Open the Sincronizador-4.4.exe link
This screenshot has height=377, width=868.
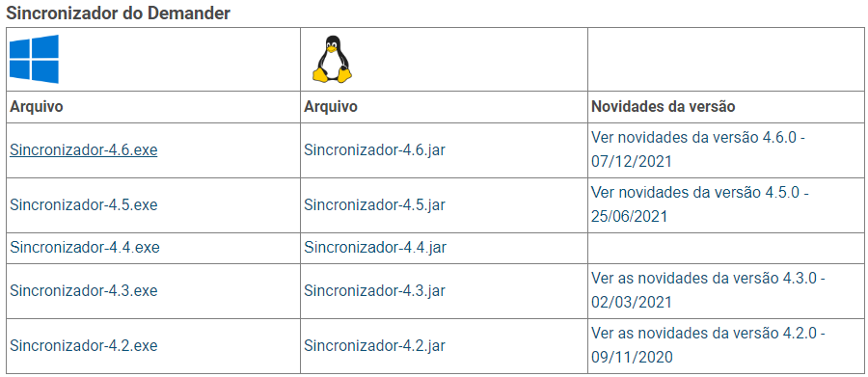click(85, 248)
